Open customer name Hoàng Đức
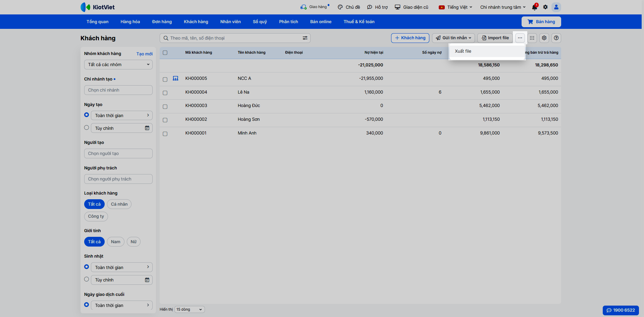This screenshot has width=644, height=317. pos(249,106)
